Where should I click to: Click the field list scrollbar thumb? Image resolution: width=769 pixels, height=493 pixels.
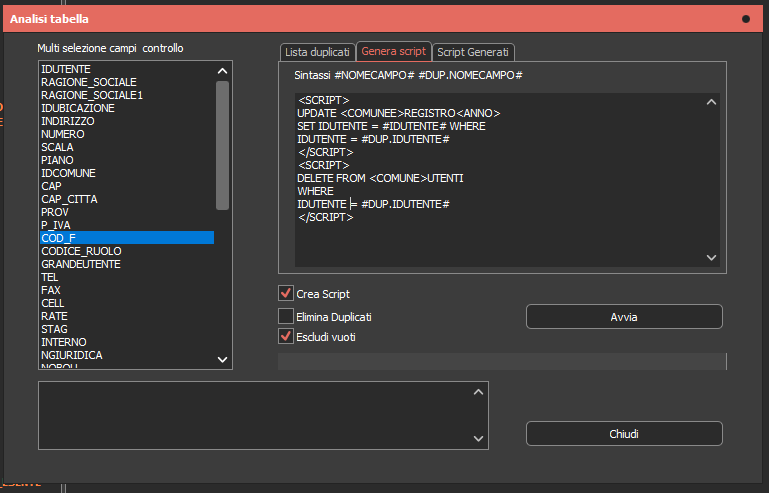point(222,145)
